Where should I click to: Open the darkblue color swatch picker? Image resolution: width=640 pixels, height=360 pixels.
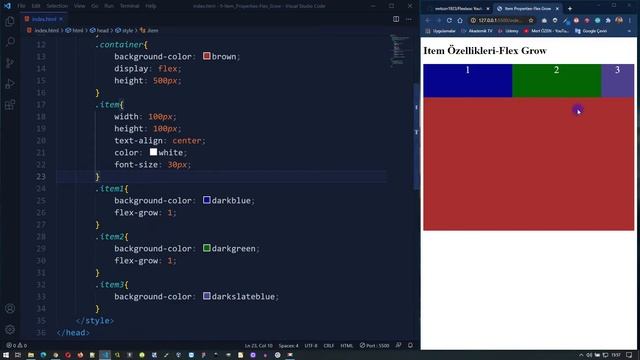207,200
